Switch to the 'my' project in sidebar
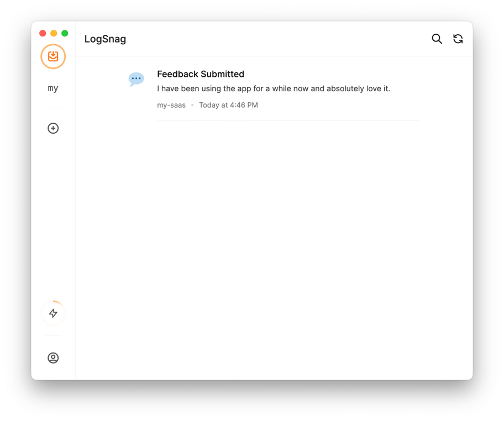The height and width of the screenshot is (421, 504). tap(53, 88)
